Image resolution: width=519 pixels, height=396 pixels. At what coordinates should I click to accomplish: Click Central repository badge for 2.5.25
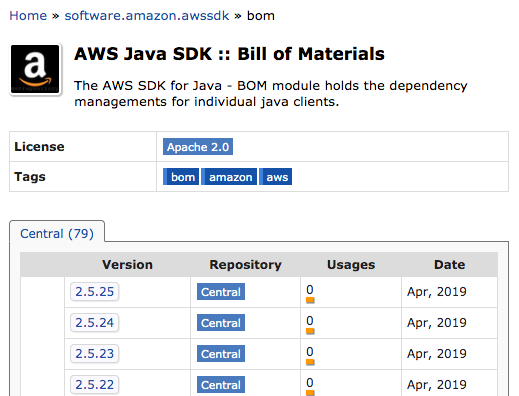pyautogui.click(x=221, y=292)
